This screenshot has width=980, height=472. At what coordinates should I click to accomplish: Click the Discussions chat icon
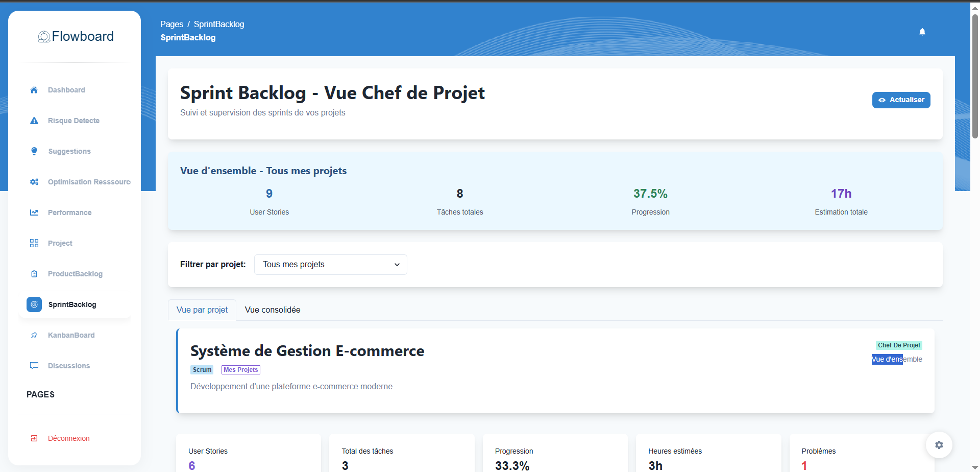click(x=34, y=366)
